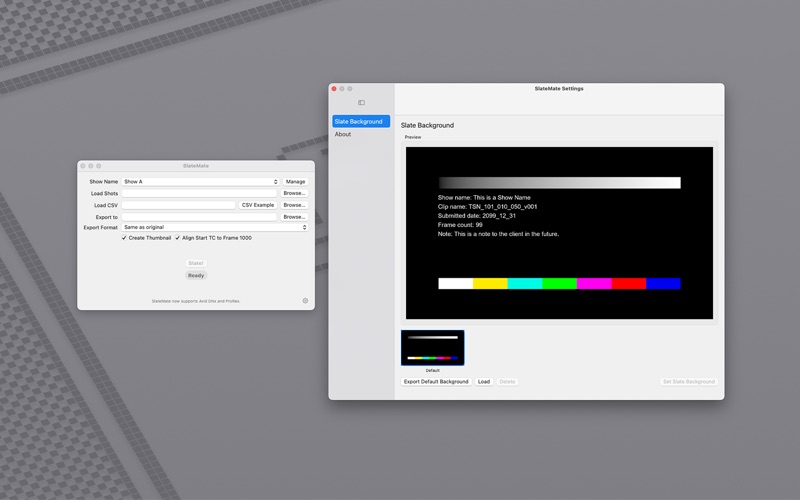Click Export Default Background button
This screenshot has height=500, width=800.
pyautogui.click(x=436, y=382)
